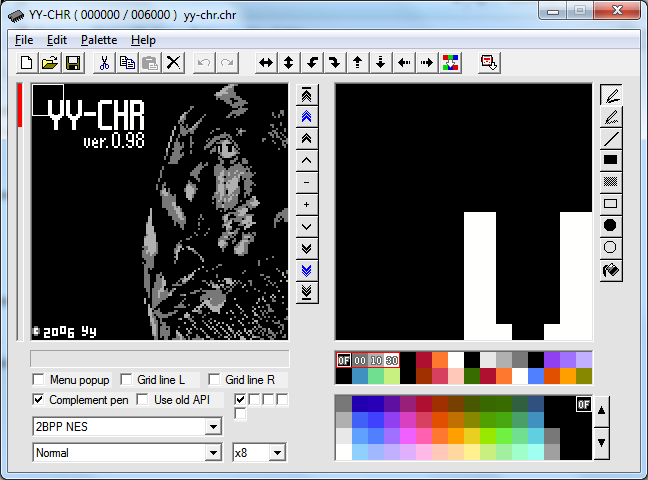The width and height of the screenshot is (648, 480).
Task: Click the delete X toolbar icon
Action: tap(173, 62)
